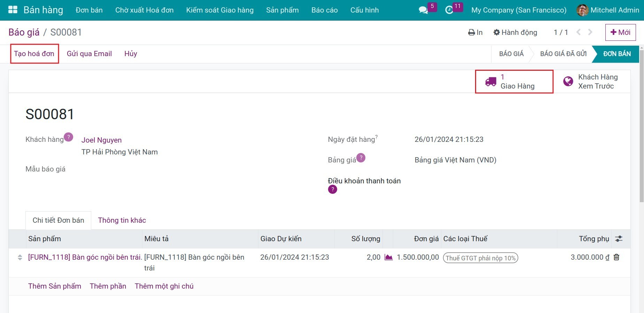The width and height of the screenshot is (644, 313).
Task: Open the activities clock icon
Action: 449,10
